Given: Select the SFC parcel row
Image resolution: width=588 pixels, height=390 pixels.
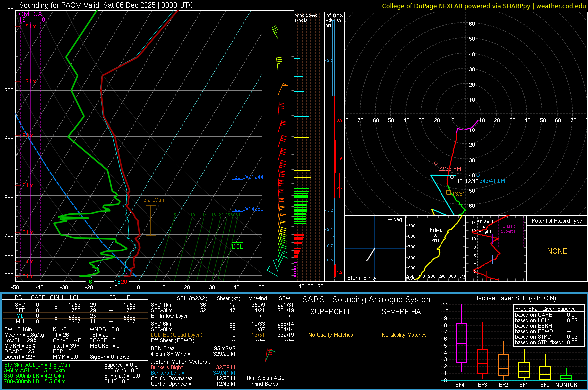Looking at the screenshot, I should point(75,305).
